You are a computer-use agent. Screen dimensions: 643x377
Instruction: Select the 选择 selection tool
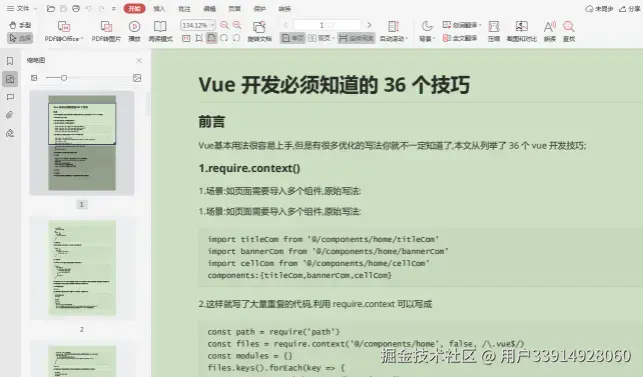pyautogui.click(x=20, y=38)
